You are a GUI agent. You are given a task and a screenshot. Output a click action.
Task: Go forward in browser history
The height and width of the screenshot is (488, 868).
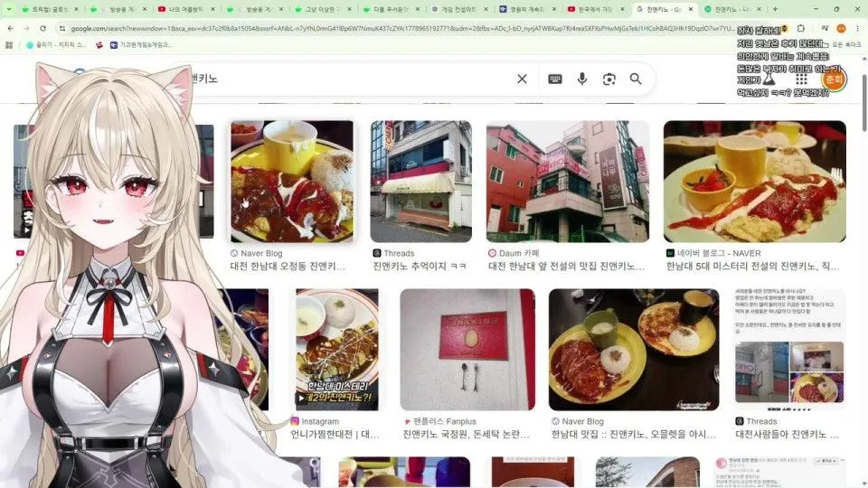[26, 28]
